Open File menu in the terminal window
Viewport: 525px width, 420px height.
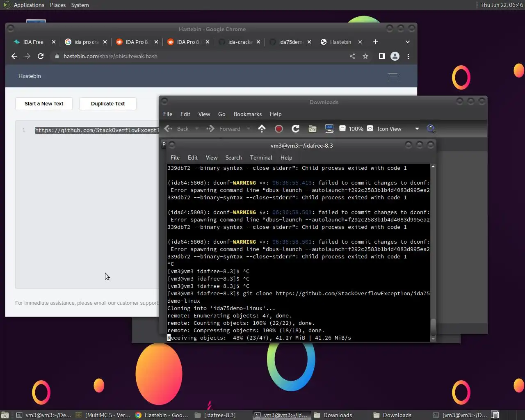click(x=175, y=157)
